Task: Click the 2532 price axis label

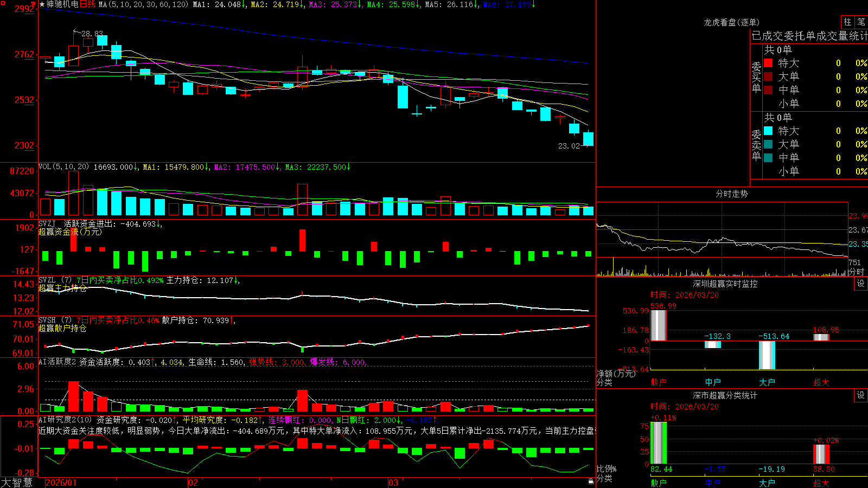Action: tap(24, 100)
